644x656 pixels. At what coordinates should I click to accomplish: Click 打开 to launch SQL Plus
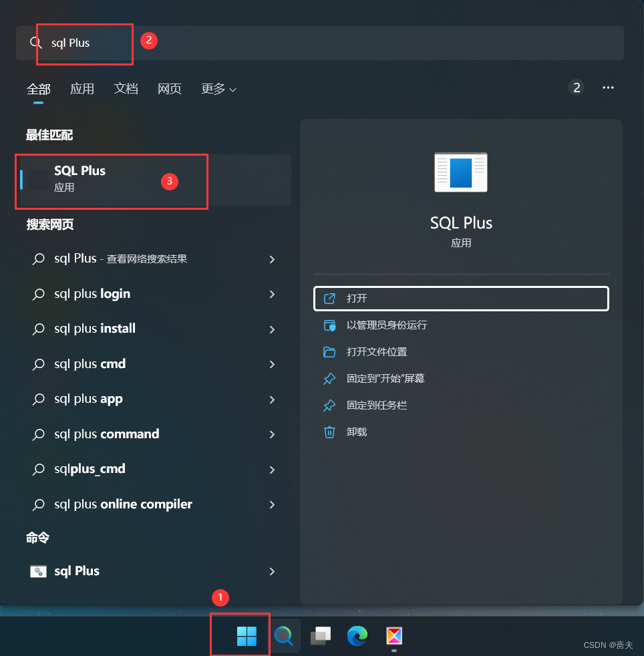point(461,299)
